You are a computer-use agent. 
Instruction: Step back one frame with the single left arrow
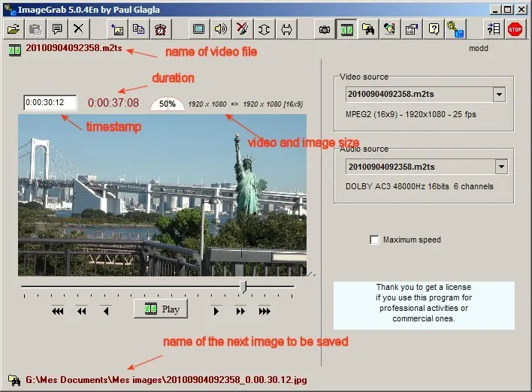click(106, 311)
